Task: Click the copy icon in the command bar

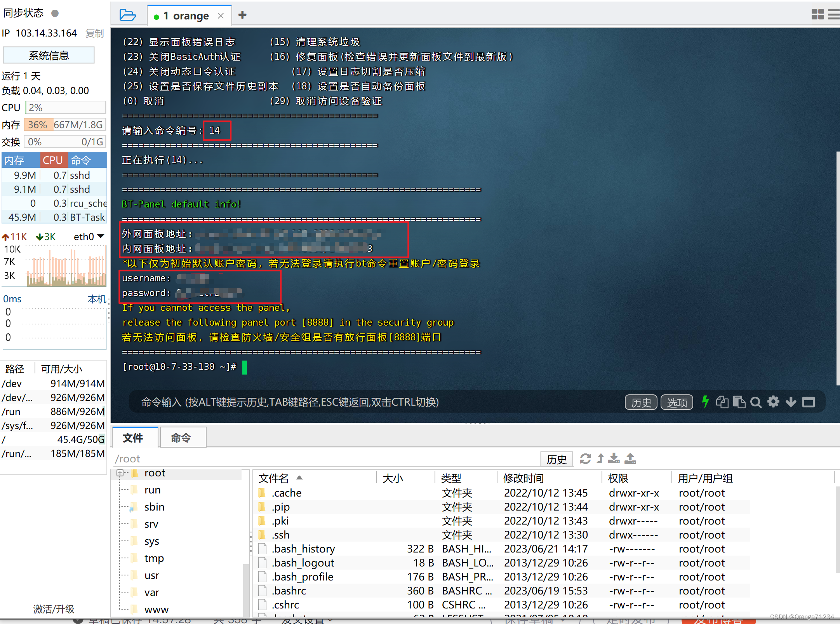Action: 722,402
